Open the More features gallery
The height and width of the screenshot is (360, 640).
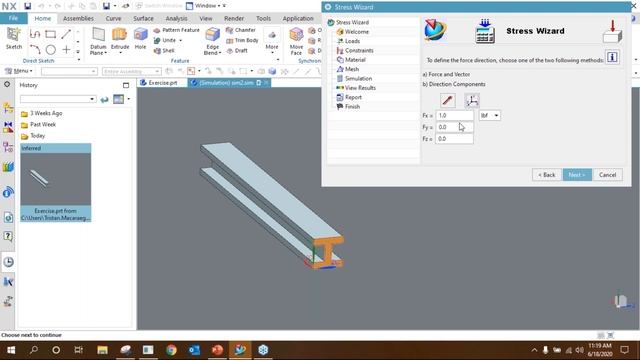[272, 41]
